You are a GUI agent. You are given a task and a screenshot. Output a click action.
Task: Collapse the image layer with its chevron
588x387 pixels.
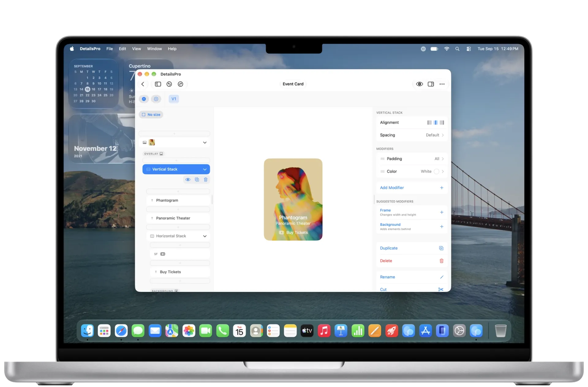click(205, 142)
